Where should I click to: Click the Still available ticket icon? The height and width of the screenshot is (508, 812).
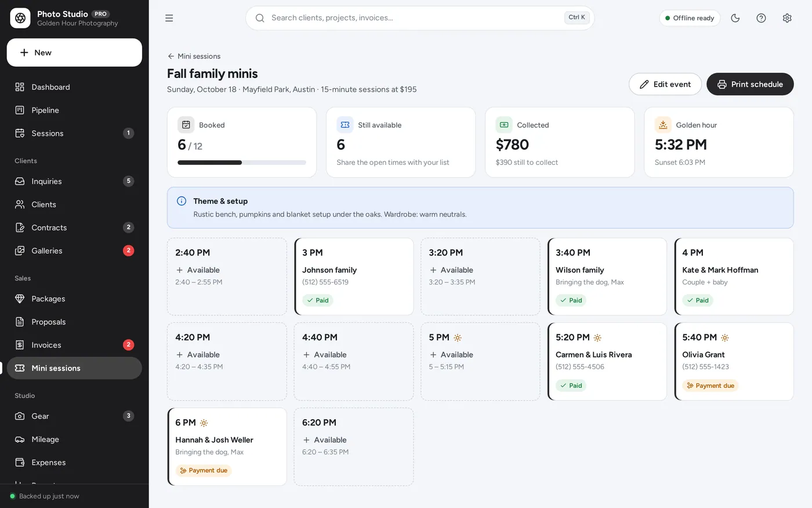345,125
